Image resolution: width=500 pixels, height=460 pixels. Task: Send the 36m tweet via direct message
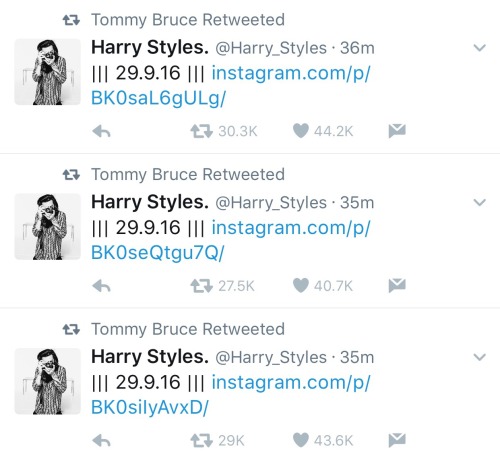[397, 131]
